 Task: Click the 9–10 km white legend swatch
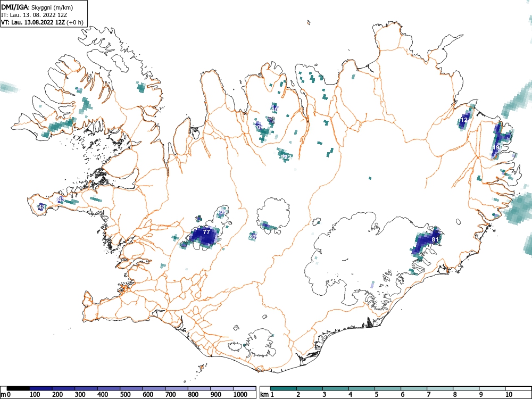pyautogui.click(x=492, y=388)
